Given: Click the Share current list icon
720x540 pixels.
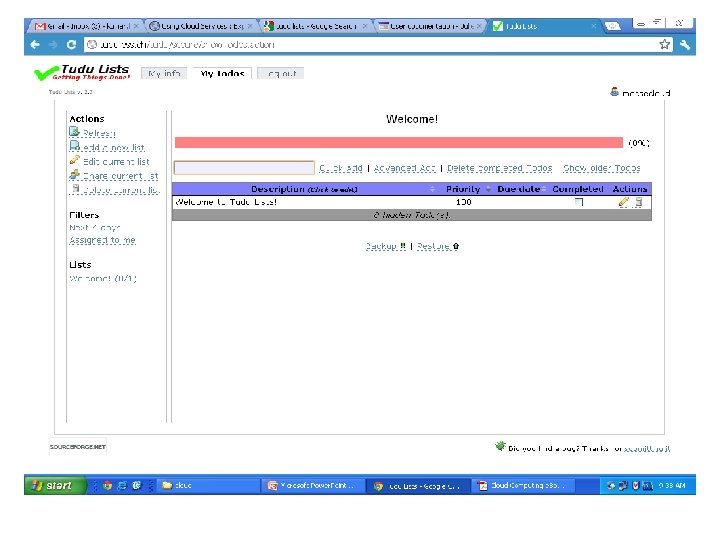Looking at the screenshot, I should pos(74,174).
